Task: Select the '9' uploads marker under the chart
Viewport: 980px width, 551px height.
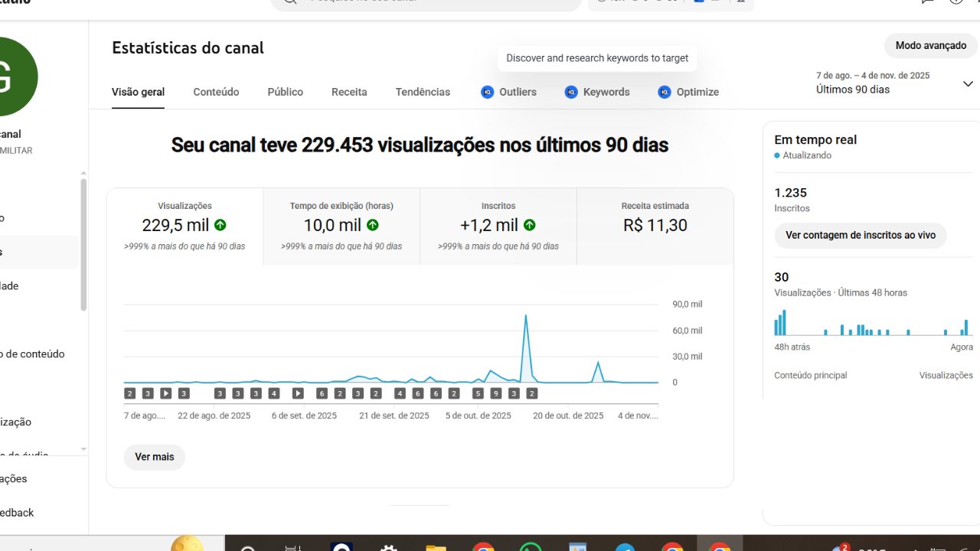Action: 496,393
